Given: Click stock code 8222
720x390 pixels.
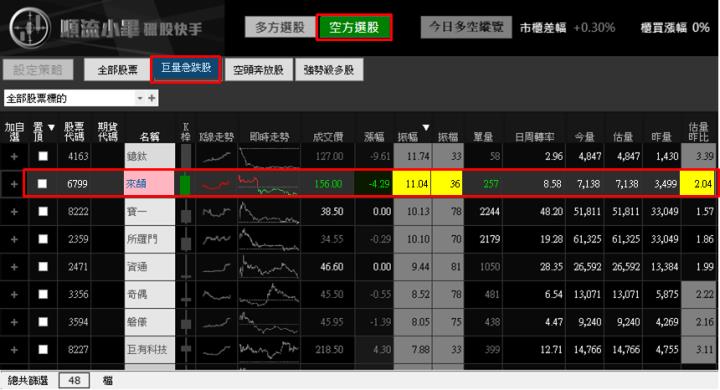Looking at the screenshot, I should pos(78,211).
